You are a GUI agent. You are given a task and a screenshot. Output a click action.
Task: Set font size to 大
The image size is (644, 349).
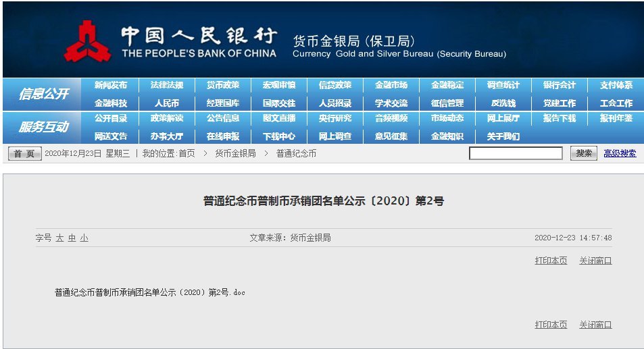[x=60, y=238]
